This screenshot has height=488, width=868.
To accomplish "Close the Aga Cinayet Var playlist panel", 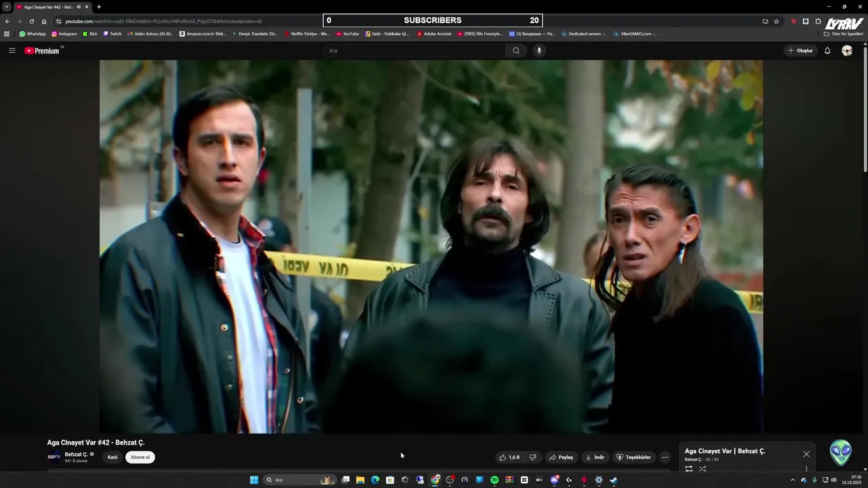I will point(806,454).
